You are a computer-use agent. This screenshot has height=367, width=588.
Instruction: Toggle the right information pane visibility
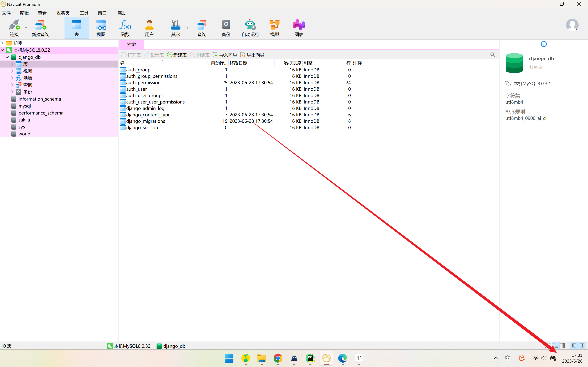click(x=582, y=346)
